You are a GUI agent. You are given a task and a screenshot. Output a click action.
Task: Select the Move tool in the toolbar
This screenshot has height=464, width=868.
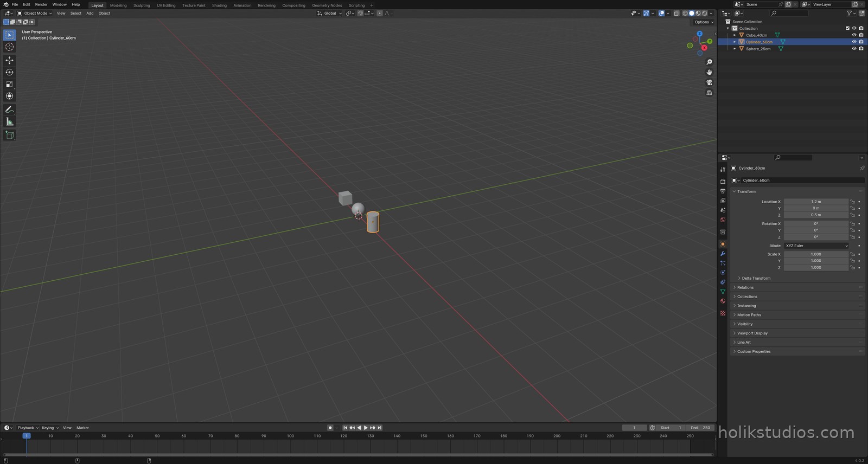point(9,60)
